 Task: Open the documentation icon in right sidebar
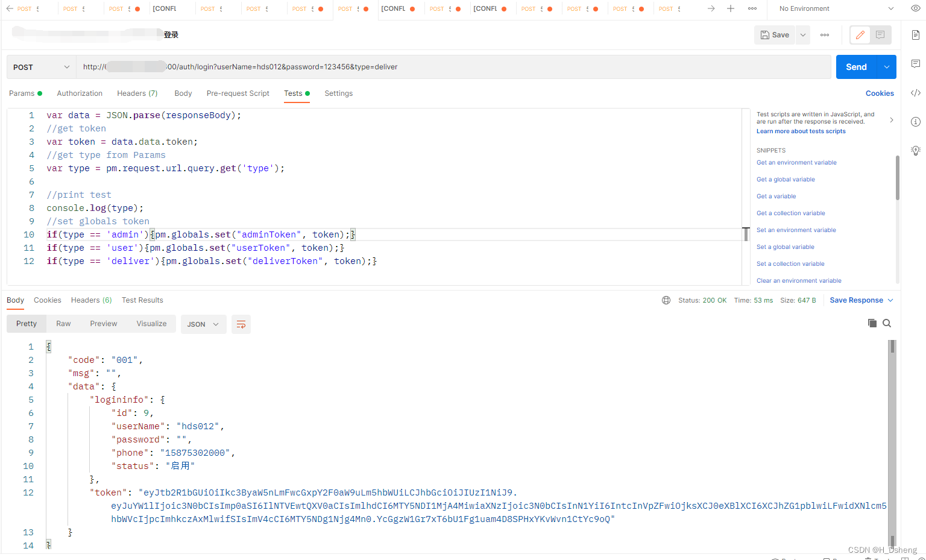tap(916, 35)
